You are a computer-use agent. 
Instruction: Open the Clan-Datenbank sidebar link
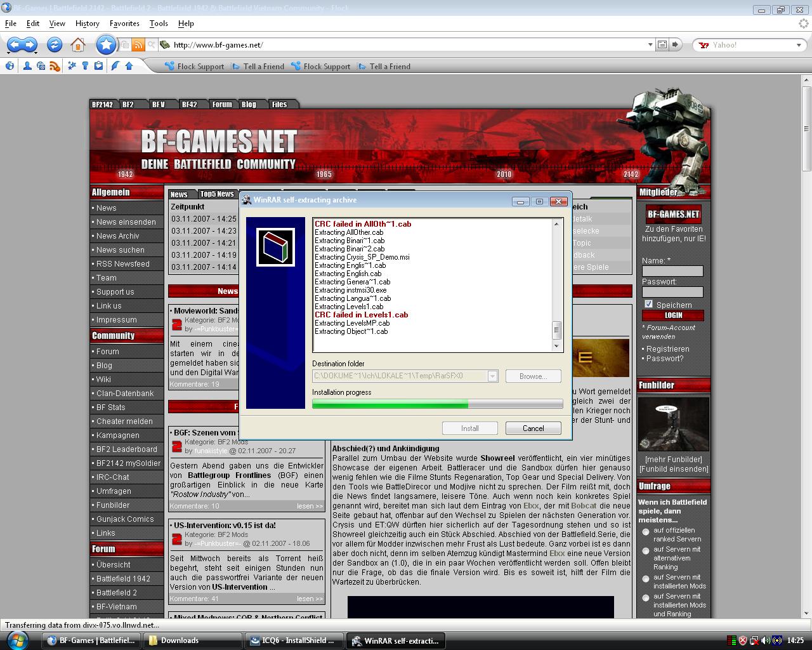[x=125, y=394]
